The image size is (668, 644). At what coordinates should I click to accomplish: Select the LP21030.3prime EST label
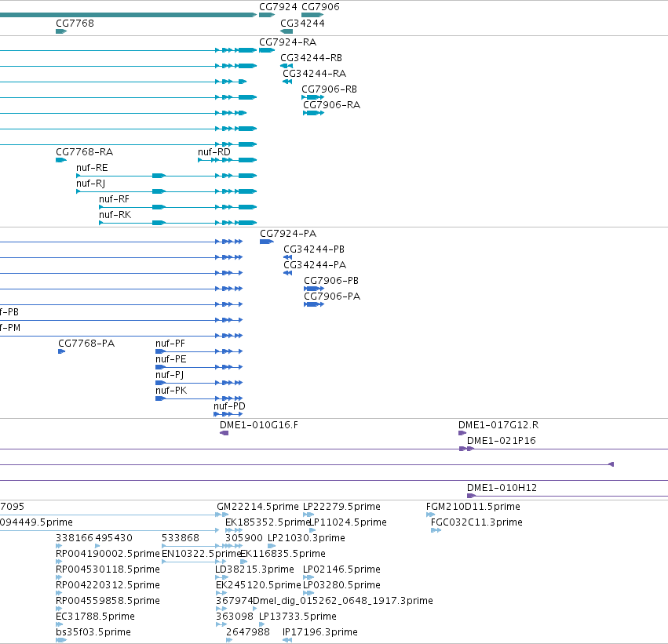tap(306, 538)
